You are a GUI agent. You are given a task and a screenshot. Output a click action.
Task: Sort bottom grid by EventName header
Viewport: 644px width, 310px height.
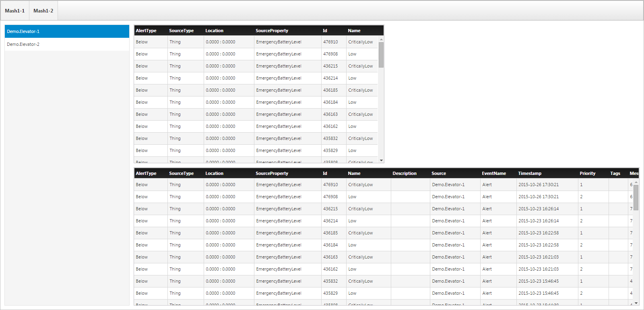pyautogui.click(x=494, y=173)
